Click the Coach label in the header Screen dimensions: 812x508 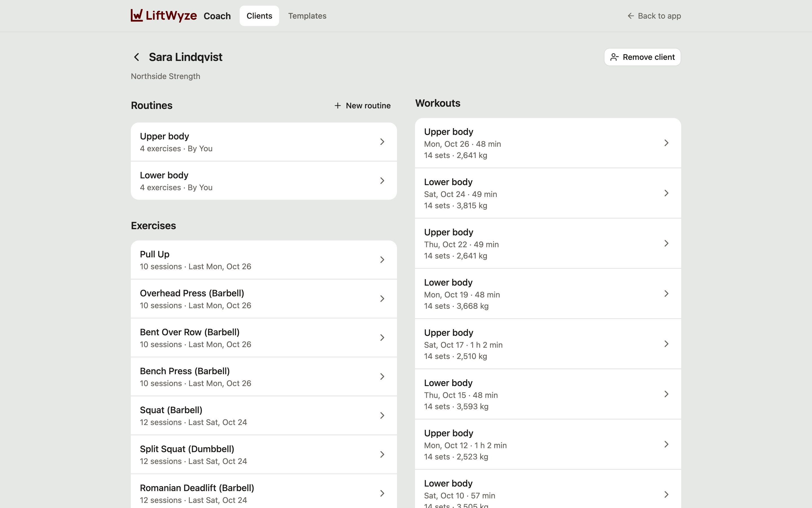pos(217,16)
